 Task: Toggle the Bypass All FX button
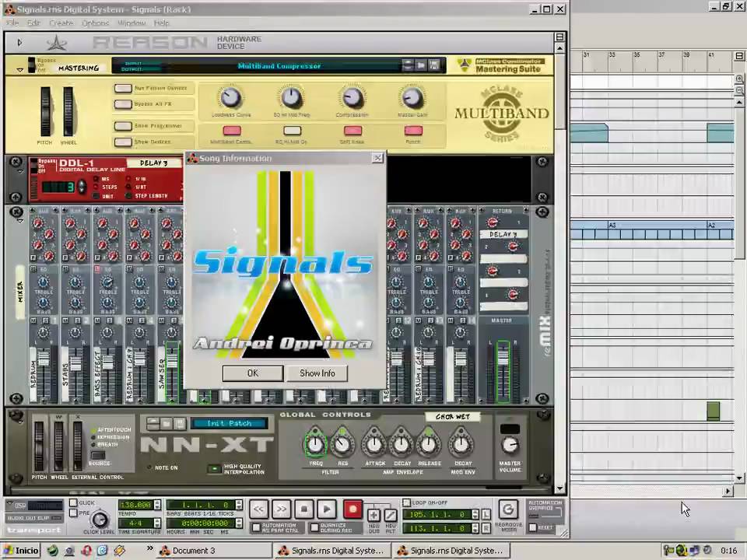(x=123, y=103)
